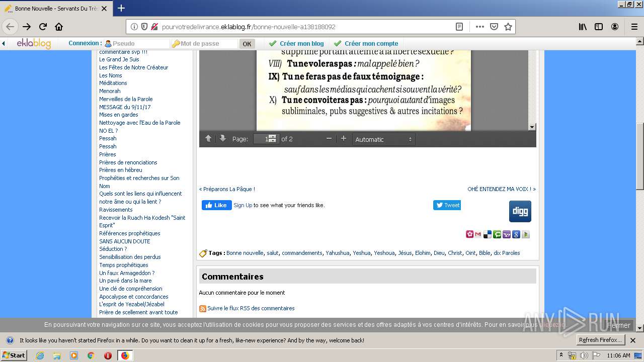Image resolution: width=644 pixels, height=362 pixels.
Task: Like the post on Facebook
Action: [217, 205]
